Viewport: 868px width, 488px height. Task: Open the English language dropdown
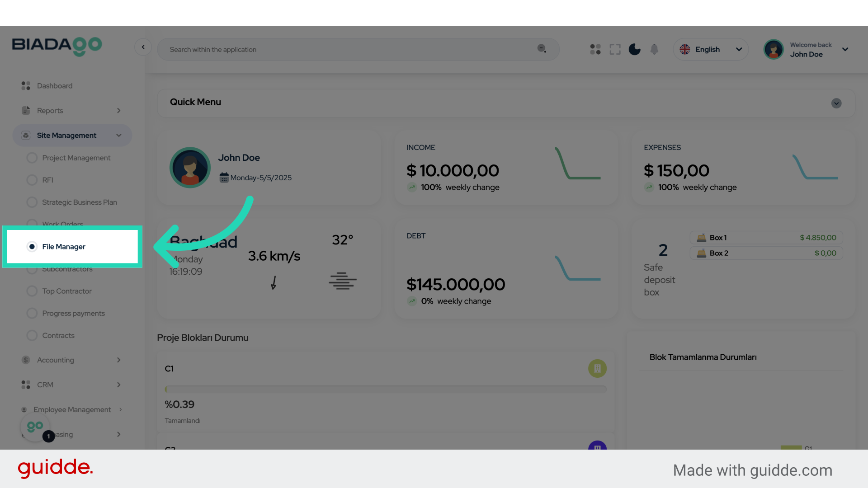tap(710, 49)
